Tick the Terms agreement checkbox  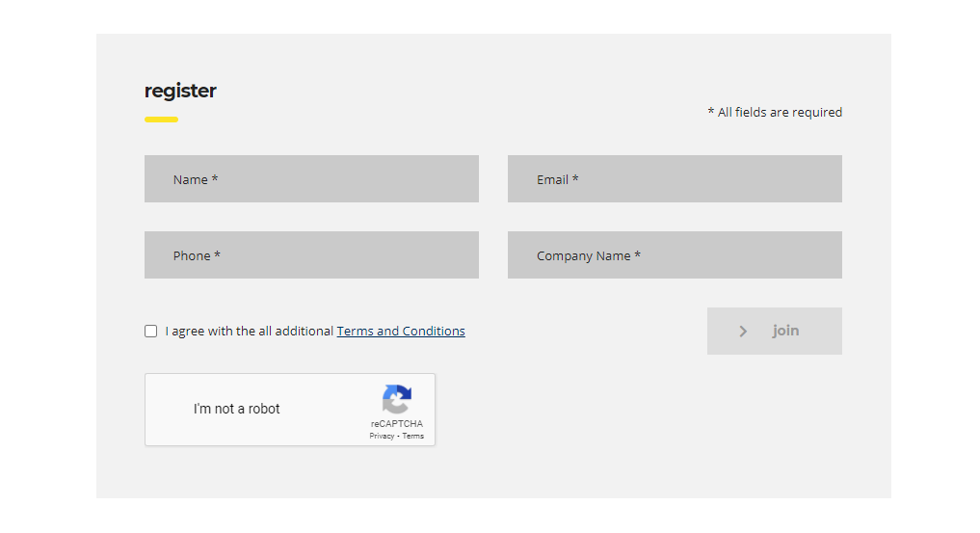point(151,332)
